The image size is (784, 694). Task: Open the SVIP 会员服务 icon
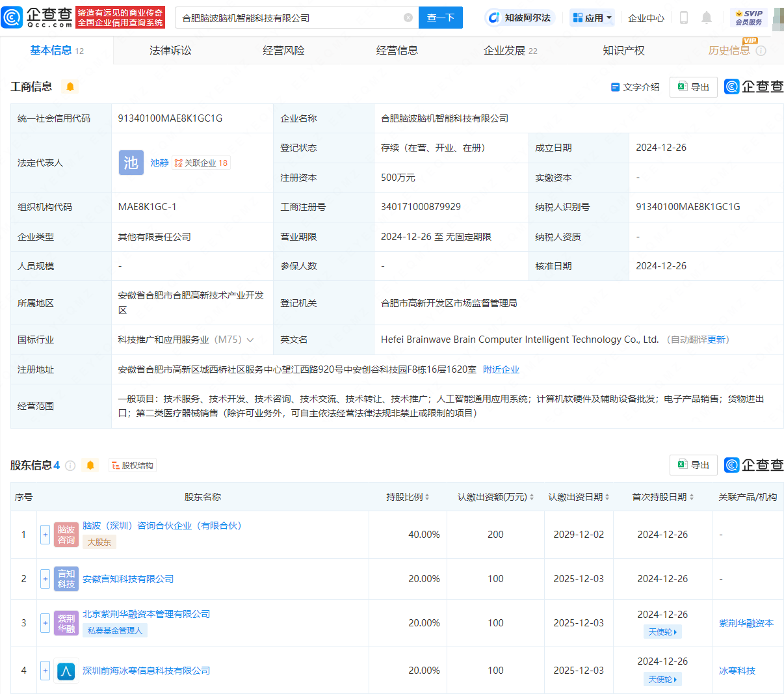point(748,18)
